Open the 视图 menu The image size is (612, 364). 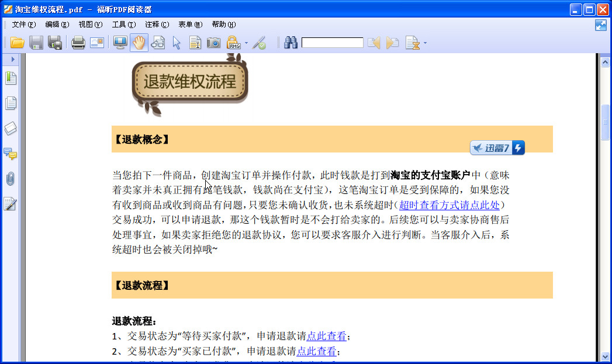[x=91, y=25]
